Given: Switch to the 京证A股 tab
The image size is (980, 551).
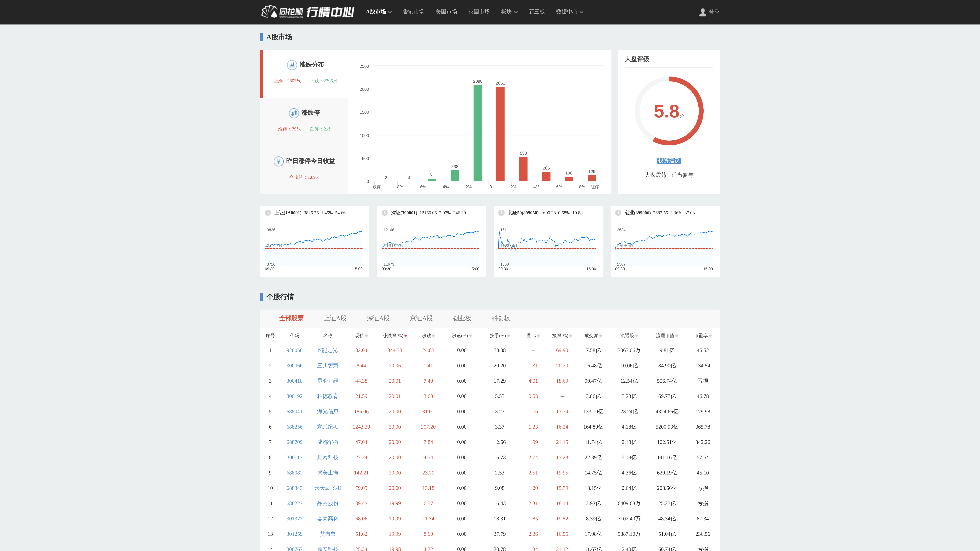Looking at the screenshot, I should click(421, 318).
